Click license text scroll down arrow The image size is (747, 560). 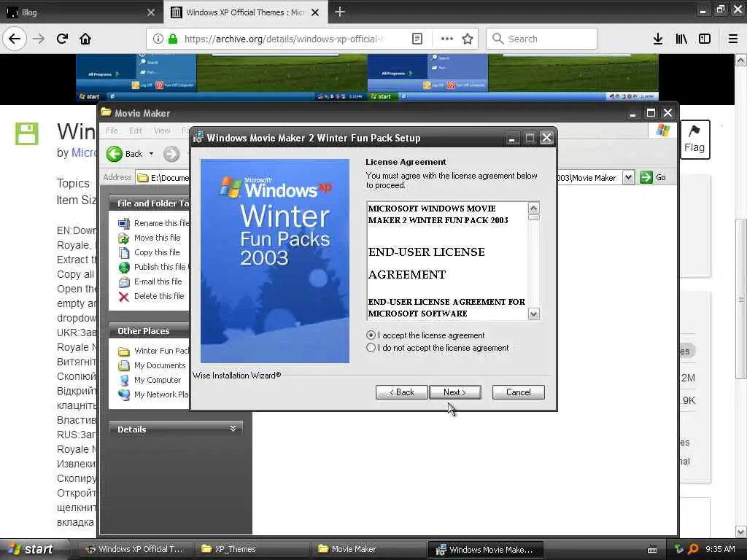(x=533, y=314)
